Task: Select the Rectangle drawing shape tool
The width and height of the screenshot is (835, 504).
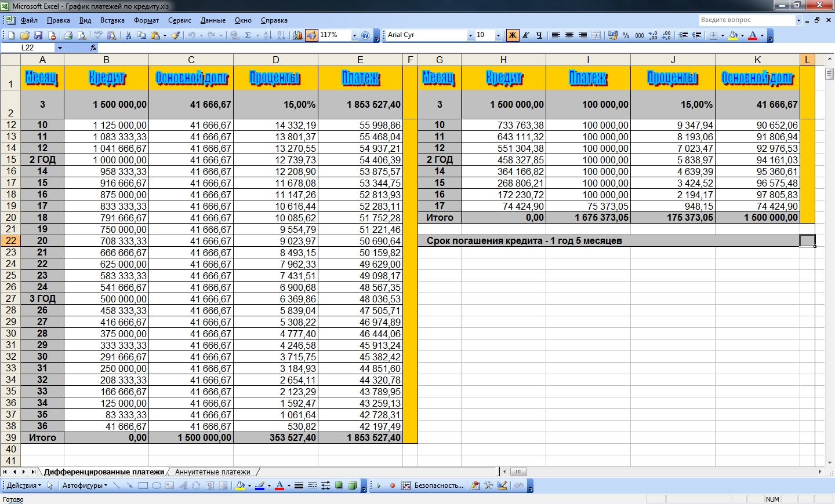Action: pos(143,485)
